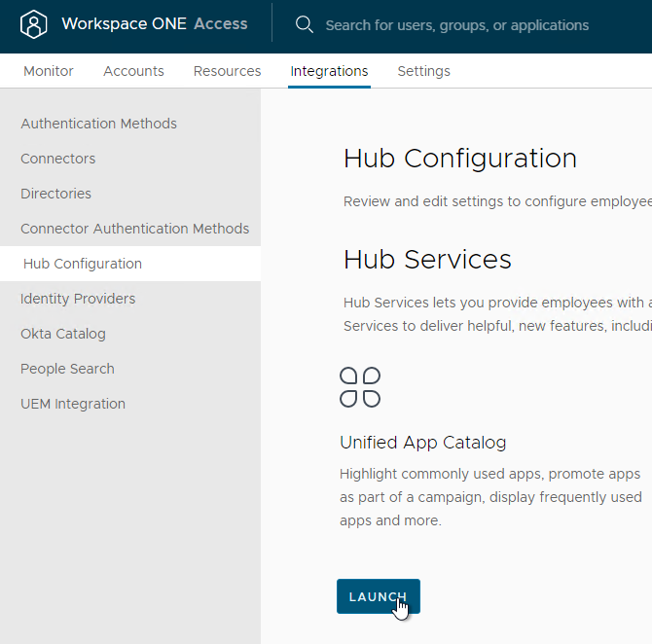Viewport: 652px width, 644px height.
Task: Open UEM Integration sidebar item
Action: [73, 404]
